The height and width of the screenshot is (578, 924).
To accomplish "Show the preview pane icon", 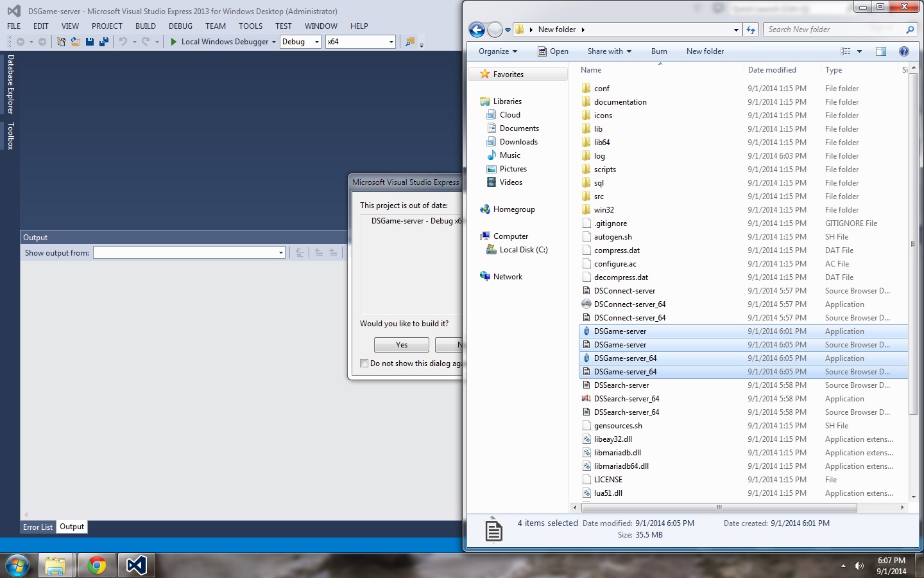I will coord(881,51).
